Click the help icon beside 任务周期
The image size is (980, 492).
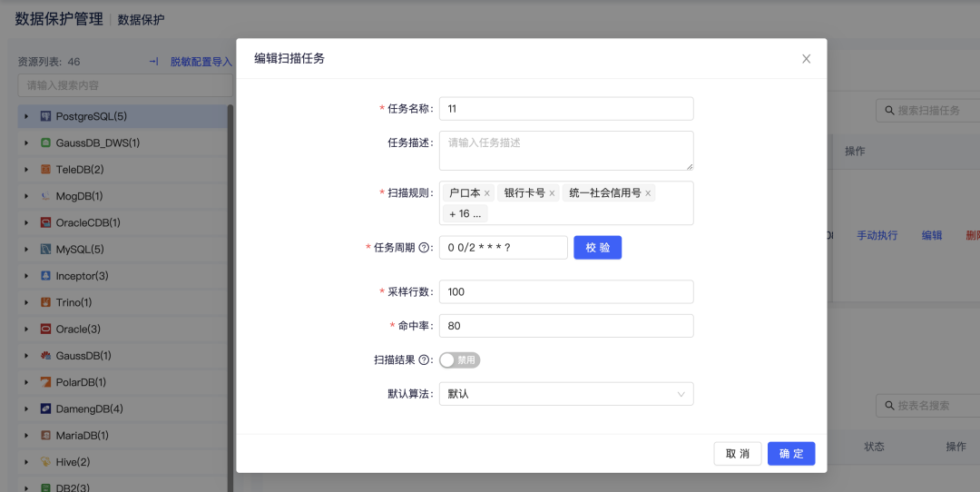click(424, 248)
